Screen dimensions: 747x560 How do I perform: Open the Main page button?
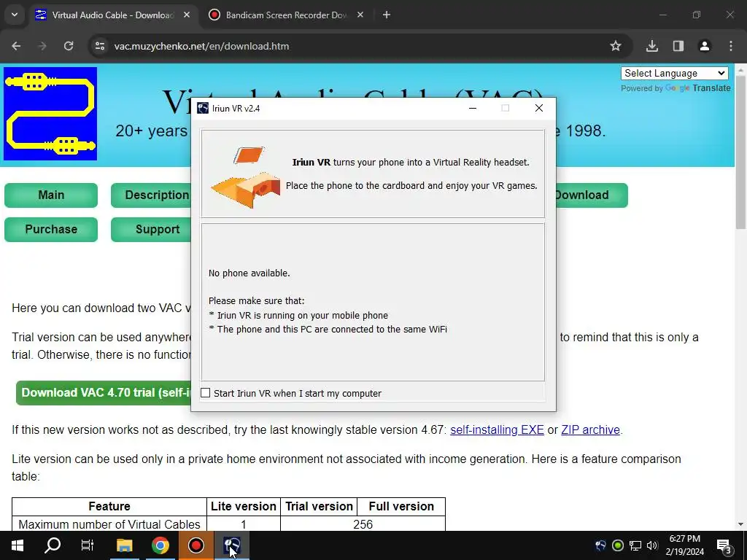point(51,195)
